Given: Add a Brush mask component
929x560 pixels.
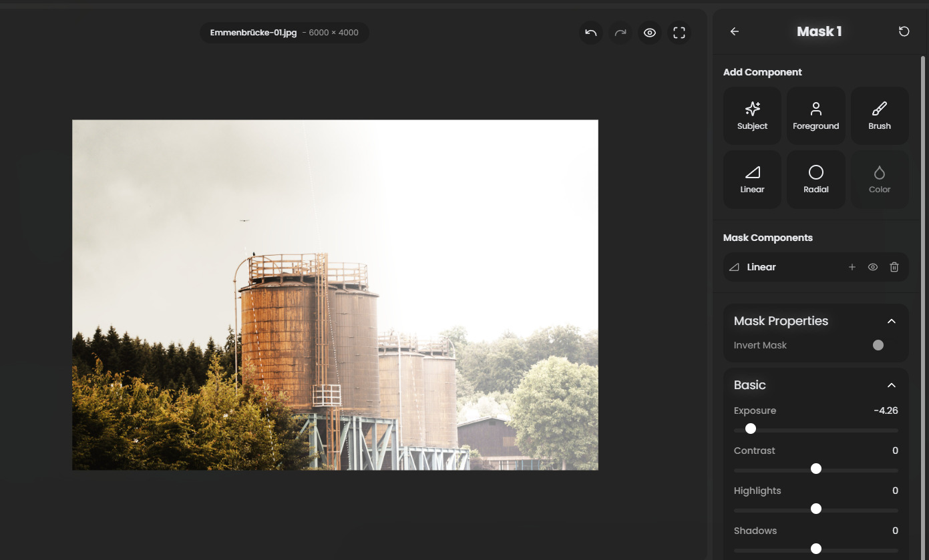Looking at the screenshot, I should pyautogui.click(x=880, y=115).
